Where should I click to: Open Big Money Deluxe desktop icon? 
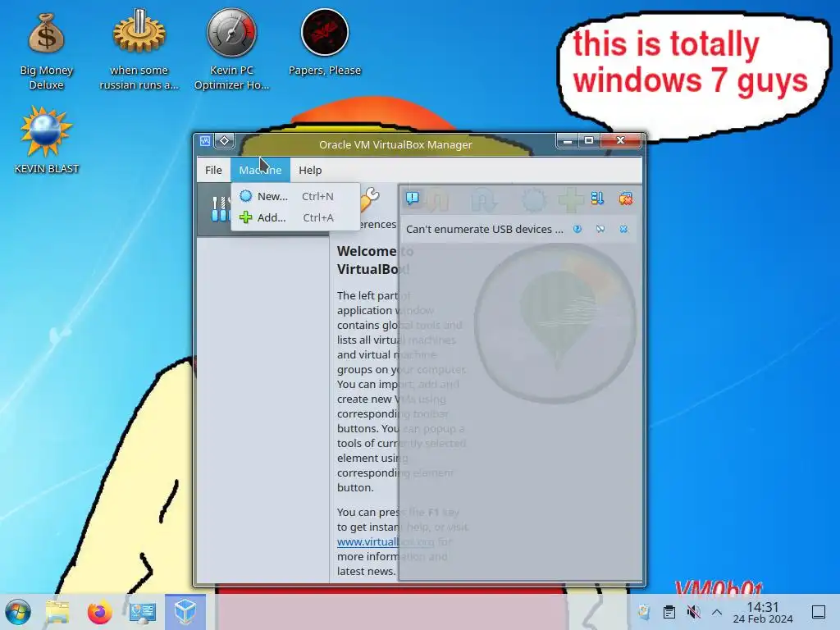click(x=46, y=52)
